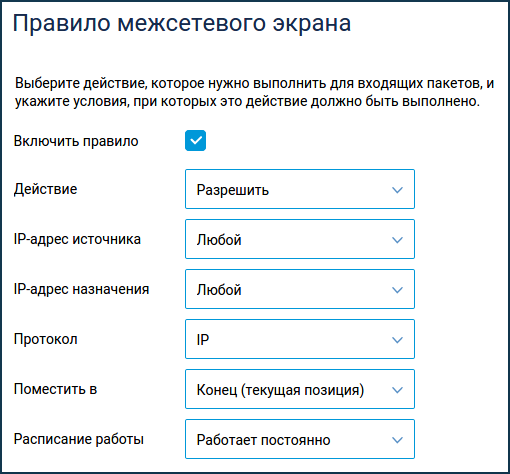Click the chevron arrow in Протокол field
Image resolution: width=510 pixels, height=474 pixels.
[x=397, y=340]
